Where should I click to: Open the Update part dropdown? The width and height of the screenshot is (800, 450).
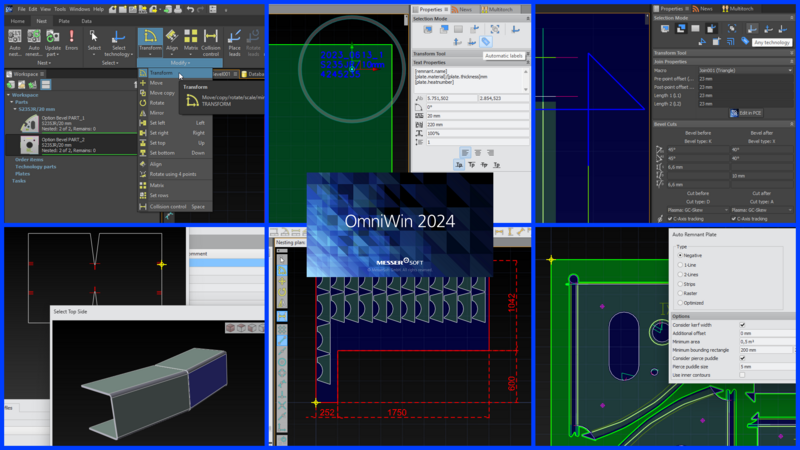tap(53, 51)
